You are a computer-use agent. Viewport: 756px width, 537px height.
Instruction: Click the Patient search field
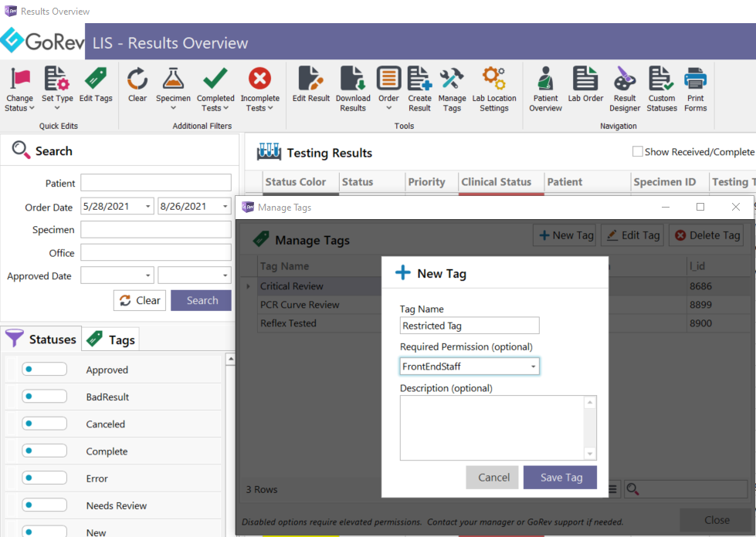click(x=156, y=183)
